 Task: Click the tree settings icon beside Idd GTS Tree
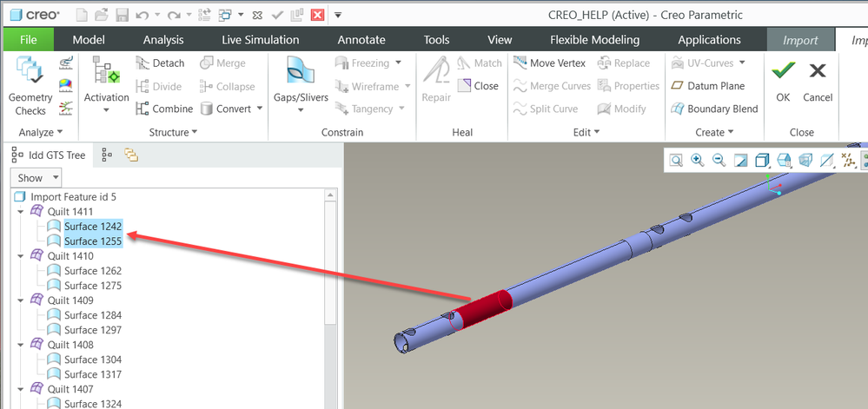[108, 155]
